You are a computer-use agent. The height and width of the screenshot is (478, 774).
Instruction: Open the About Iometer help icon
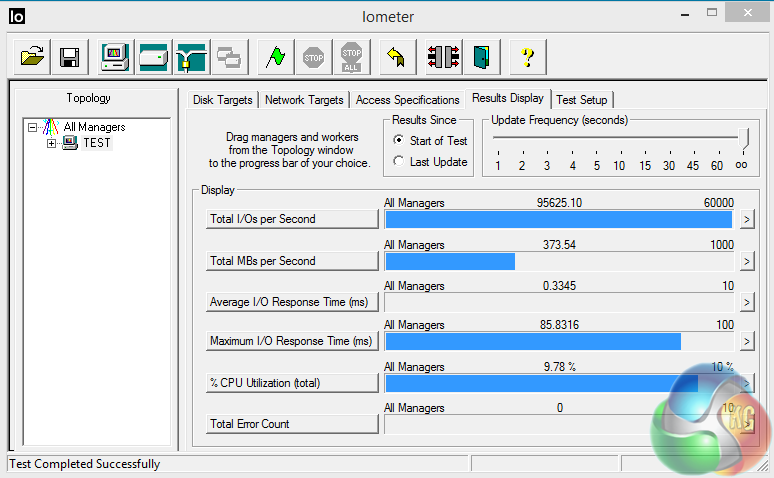528,57
